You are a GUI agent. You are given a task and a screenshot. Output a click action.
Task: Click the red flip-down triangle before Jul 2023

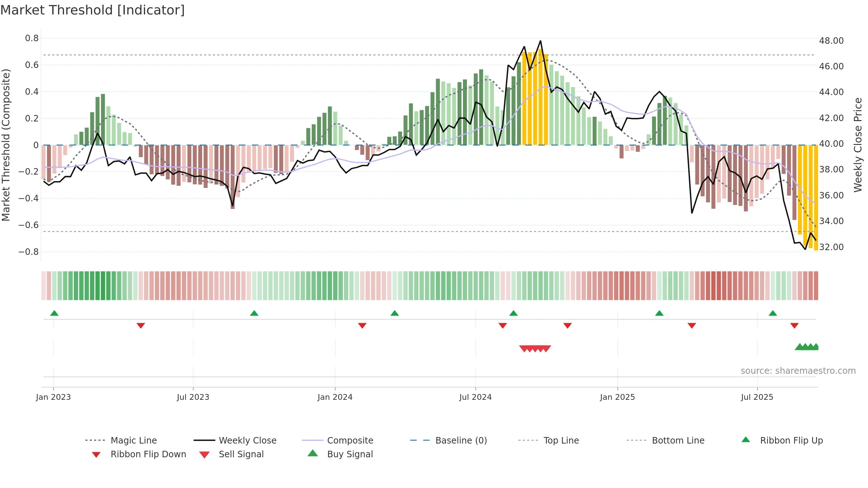click(141, 326)
